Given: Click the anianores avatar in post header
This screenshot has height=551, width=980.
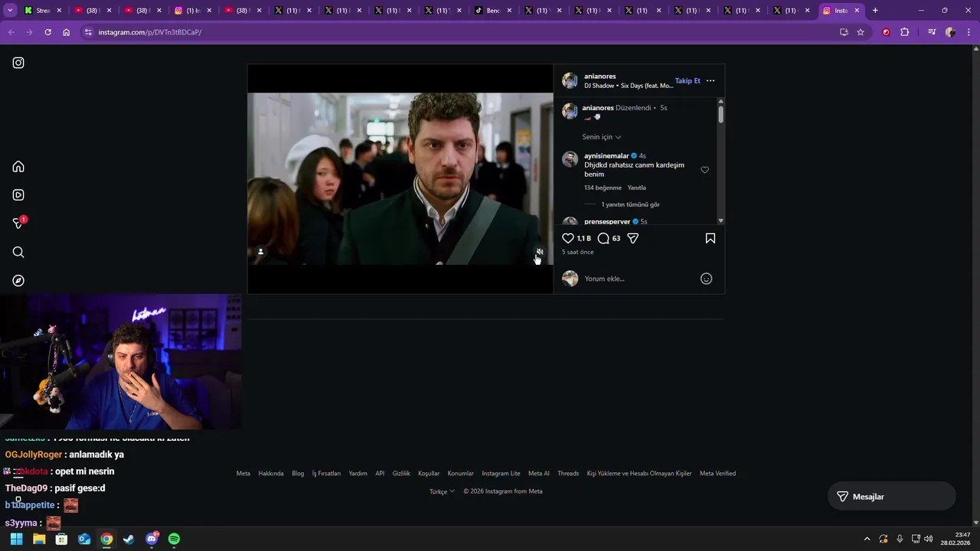Looking at the screenshot, I should (x=570, y=80).
